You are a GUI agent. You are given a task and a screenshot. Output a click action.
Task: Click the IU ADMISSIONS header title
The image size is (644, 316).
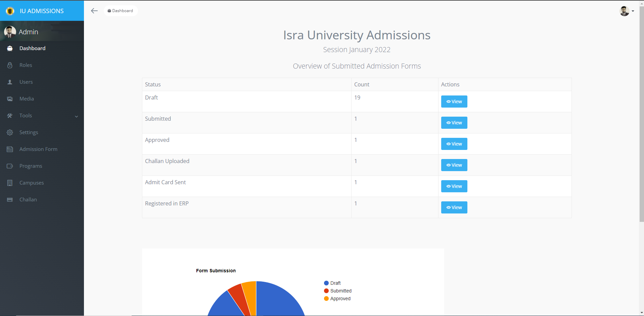tap(42, 11)
